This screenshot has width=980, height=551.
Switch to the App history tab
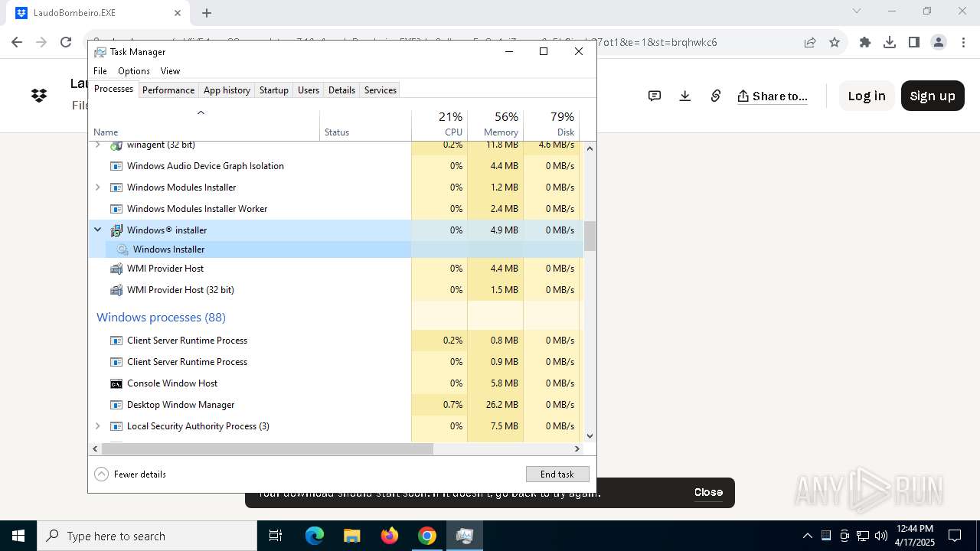point(227,90)
